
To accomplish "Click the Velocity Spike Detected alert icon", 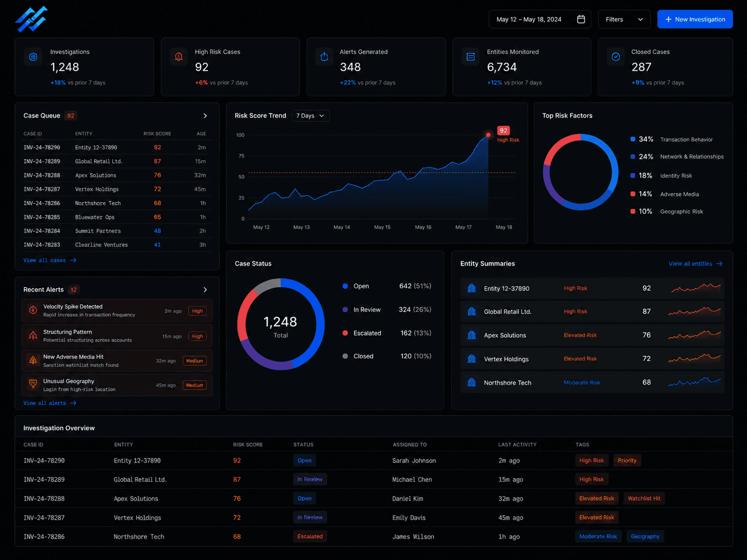I will point(33,310).
